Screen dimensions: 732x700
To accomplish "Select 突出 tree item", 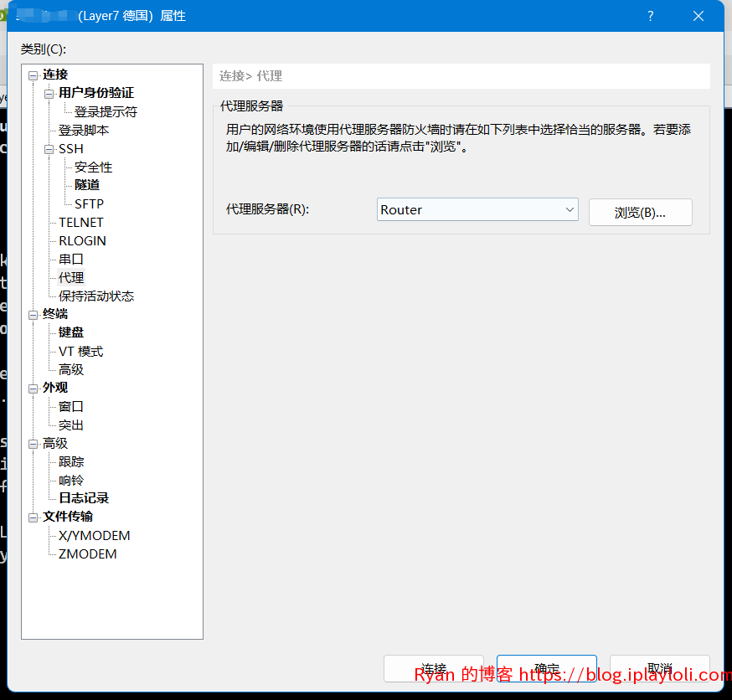I will (71, 425).
